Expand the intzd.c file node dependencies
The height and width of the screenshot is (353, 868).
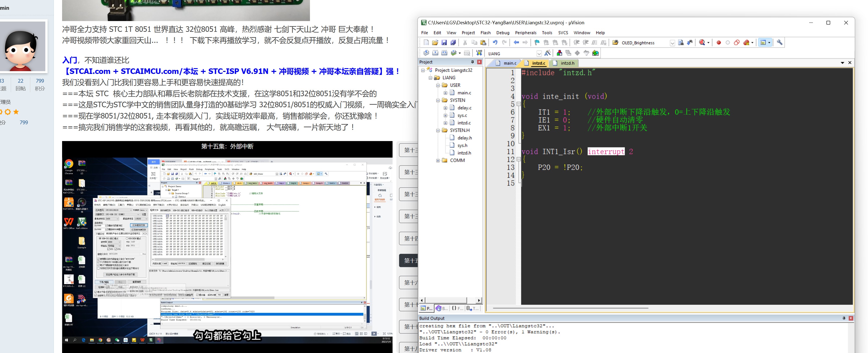click(x=445, y=123)
